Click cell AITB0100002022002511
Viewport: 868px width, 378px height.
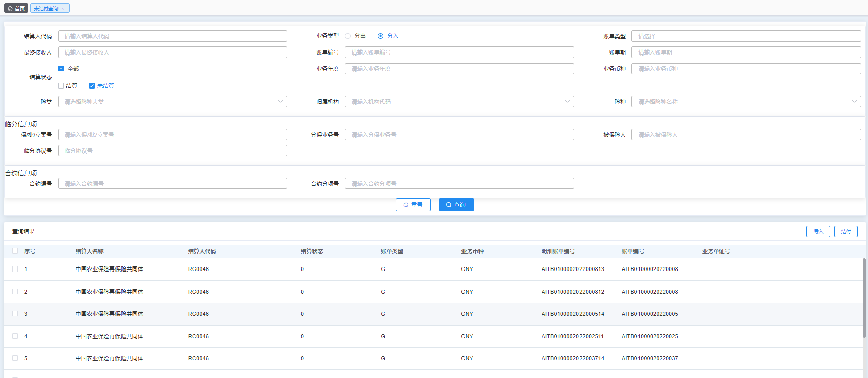tap(572, 336)
